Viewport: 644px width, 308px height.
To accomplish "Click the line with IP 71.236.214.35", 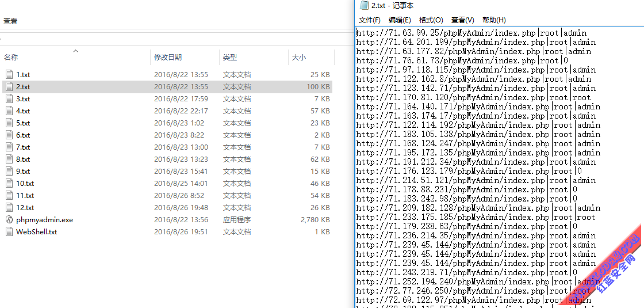I will (x=476, y=235).
